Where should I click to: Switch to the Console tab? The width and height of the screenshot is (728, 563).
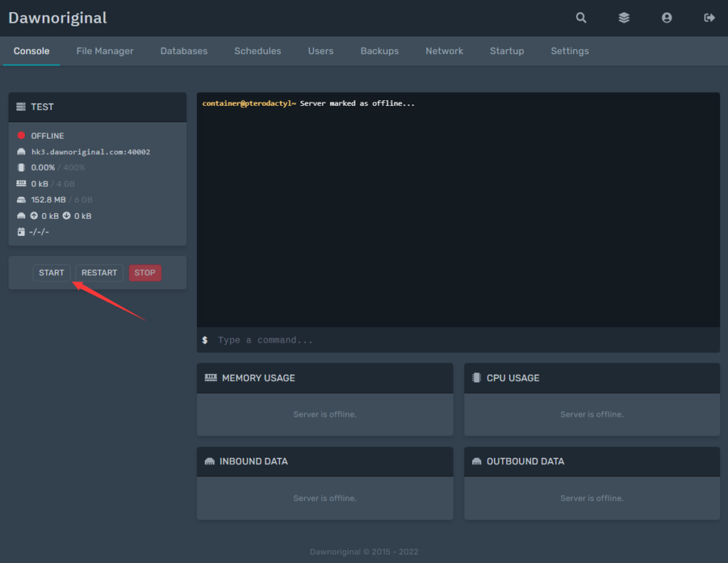(x=31, y=51)
